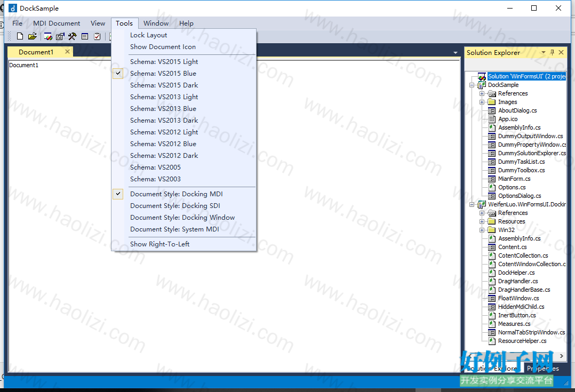575x392 pixels.
Task: Click the DragHandler.cs file icon
Action: point(492,281)
